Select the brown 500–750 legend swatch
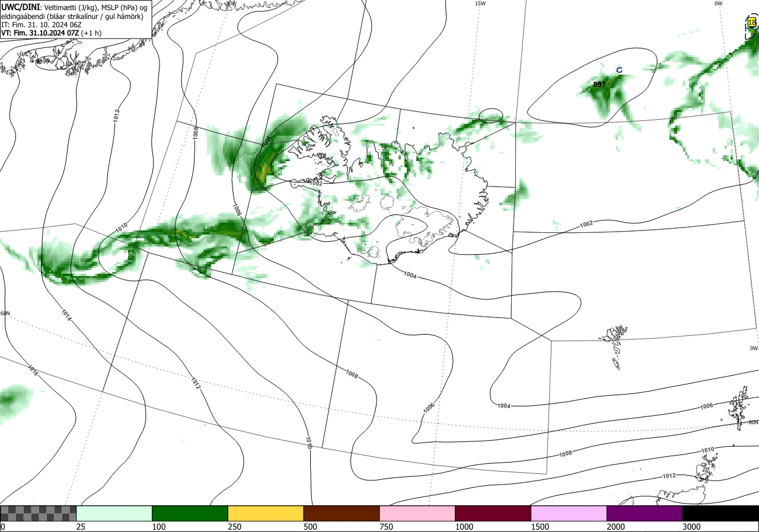 click(x=342, y=513)
